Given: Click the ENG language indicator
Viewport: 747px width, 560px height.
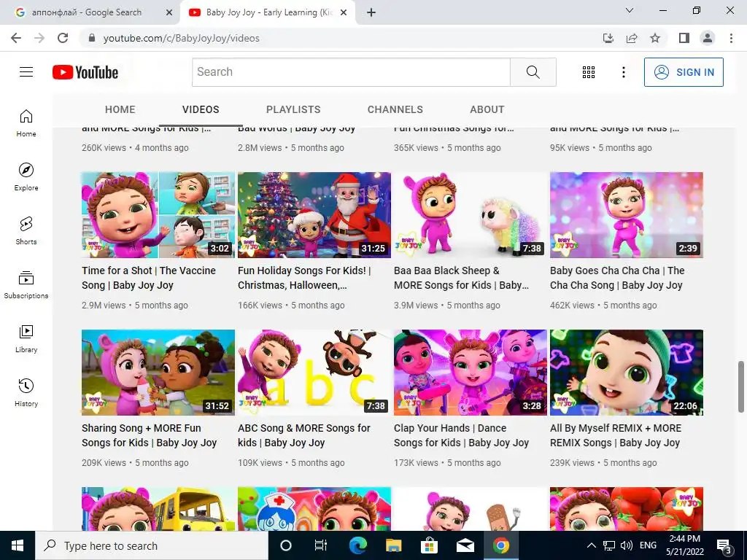Looking at the screenshot, I should pyautogui.click(x=648, y=545).
